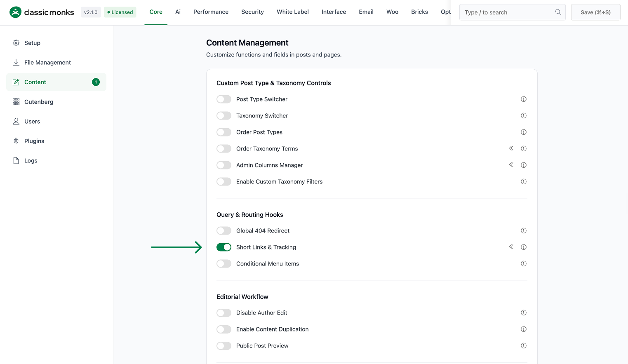Enable the Post Type Switcher toggle
Screen dimensions: 628x364
pos(224,99)
